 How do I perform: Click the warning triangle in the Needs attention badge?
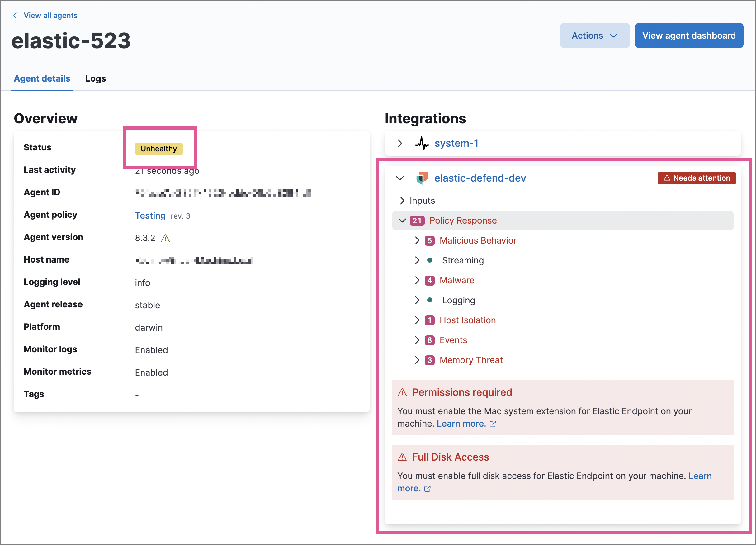pos(667,178)
